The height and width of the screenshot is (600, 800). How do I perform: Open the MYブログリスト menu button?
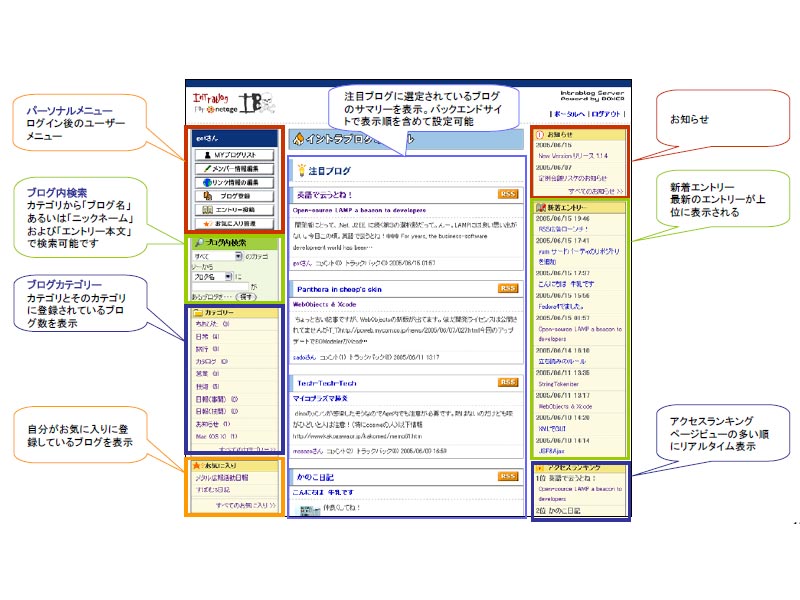pos(234,155)
